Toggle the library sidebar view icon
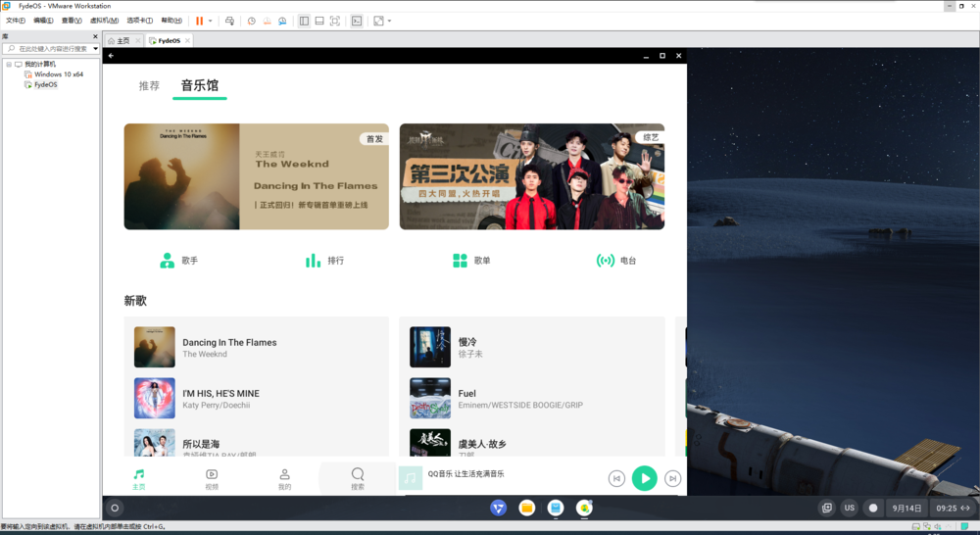Image resolution: width=980 pixels, height=535 pixels. click(304, 21)
